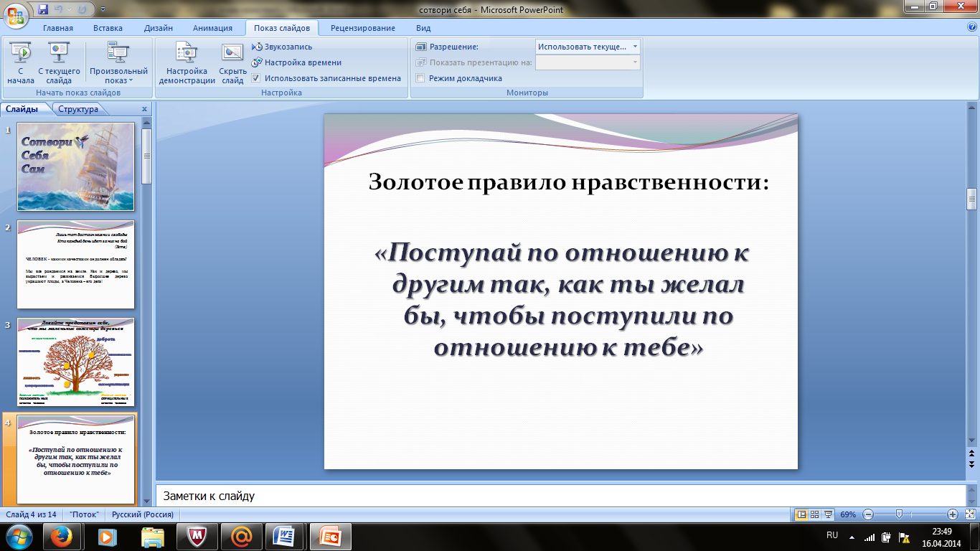Toggle 'Режим докладчика' checkbox
This screenshot has height=551, width=980.
tap(420, 78)
